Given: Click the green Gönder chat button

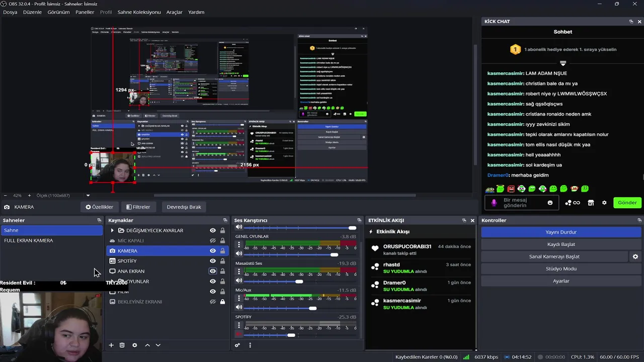Looking at the screenshot, I should (x=627, y=203).
